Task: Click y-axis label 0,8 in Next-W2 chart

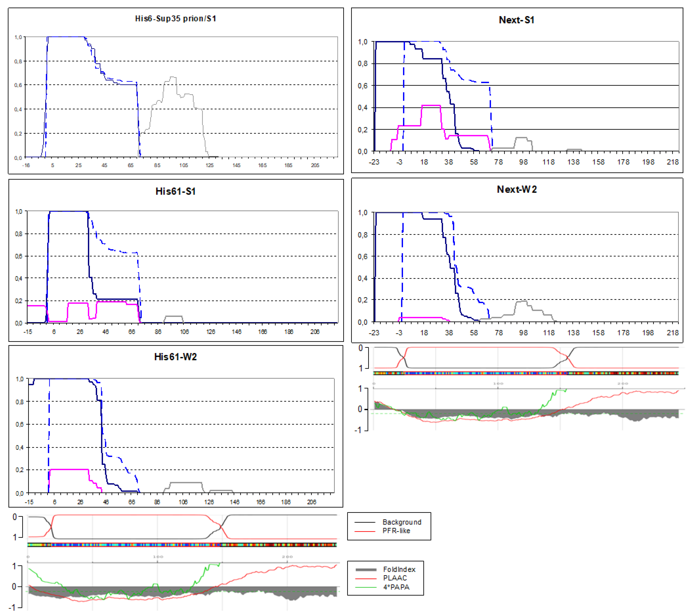Action: 362,235
